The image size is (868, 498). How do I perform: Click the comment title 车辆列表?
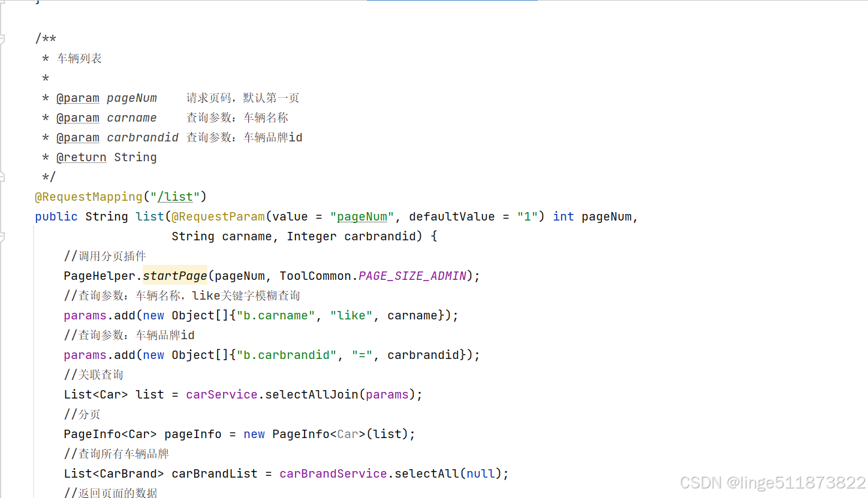tap(79, 59)
